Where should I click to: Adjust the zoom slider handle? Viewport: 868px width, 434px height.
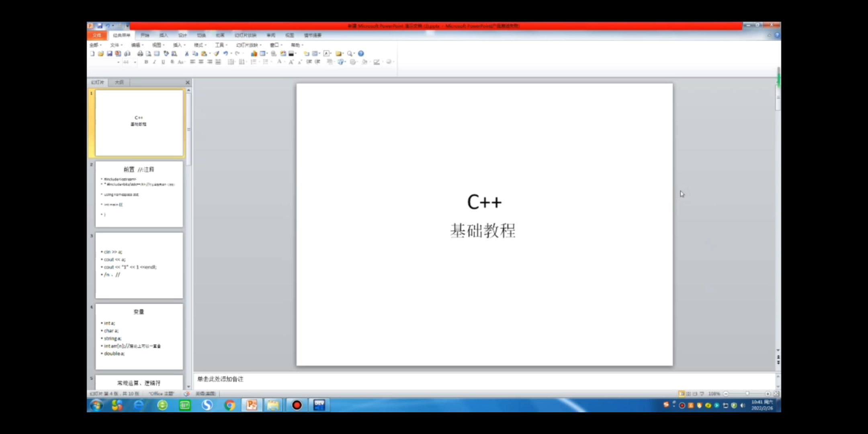[x=747, y=394]
